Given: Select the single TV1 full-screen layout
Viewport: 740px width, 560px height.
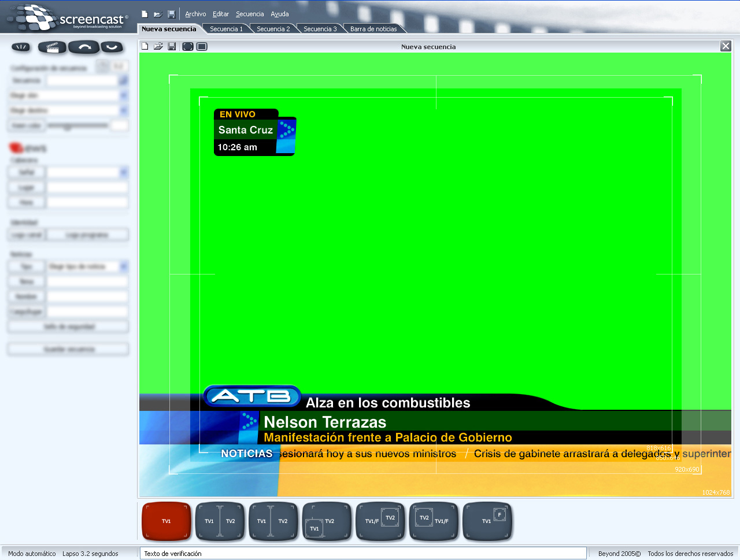Looking at the screenshot, I should tap(166, 521).
